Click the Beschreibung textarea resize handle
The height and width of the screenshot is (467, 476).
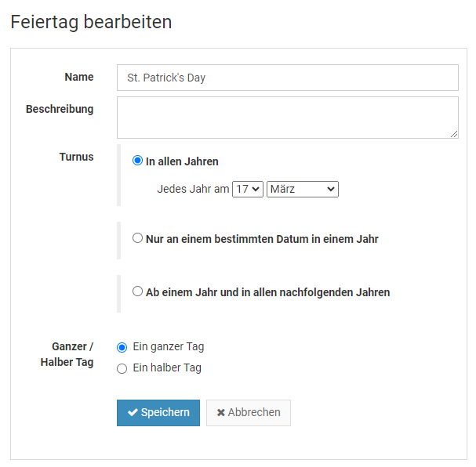pos(454,134)
